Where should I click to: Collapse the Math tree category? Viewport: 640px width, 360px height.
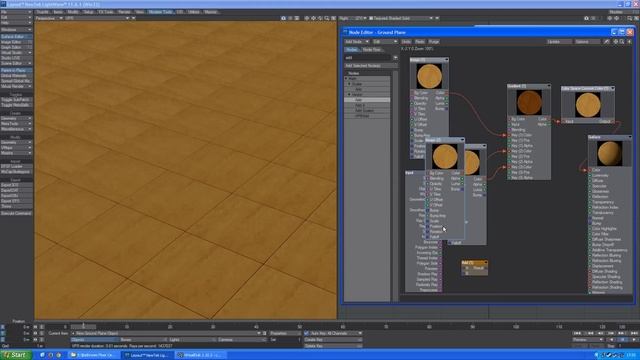(x=347, y=78)
